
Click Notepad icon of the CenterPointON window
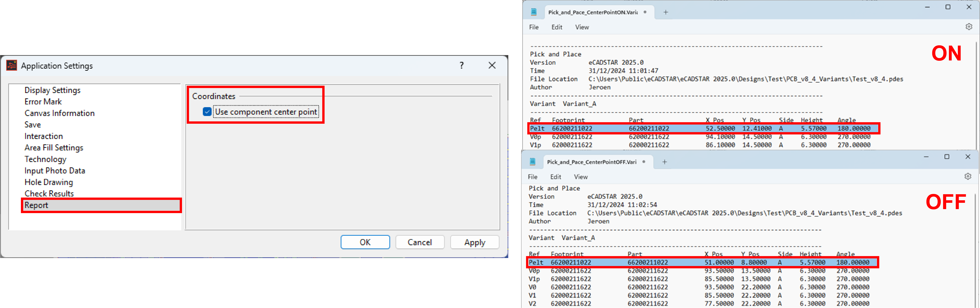click(x=534, y=12)
